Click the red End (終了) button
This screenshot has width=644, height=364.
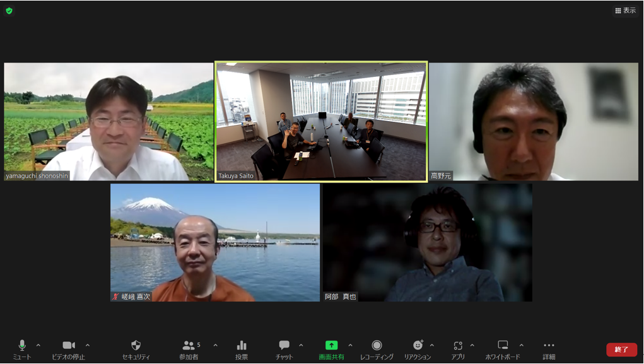[x=621, y=349]
